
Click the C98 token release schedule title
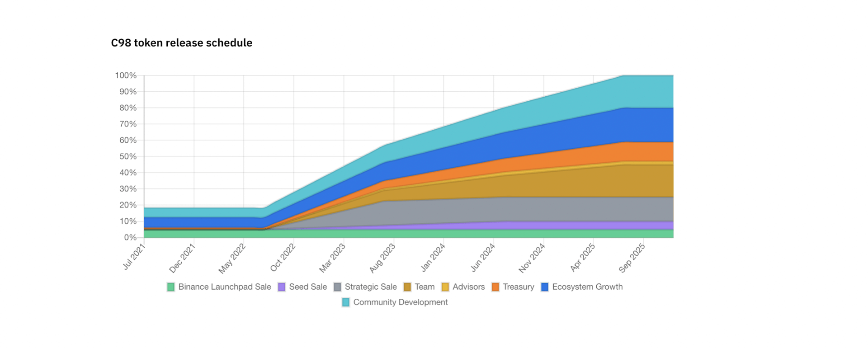(x=182, y=43)
